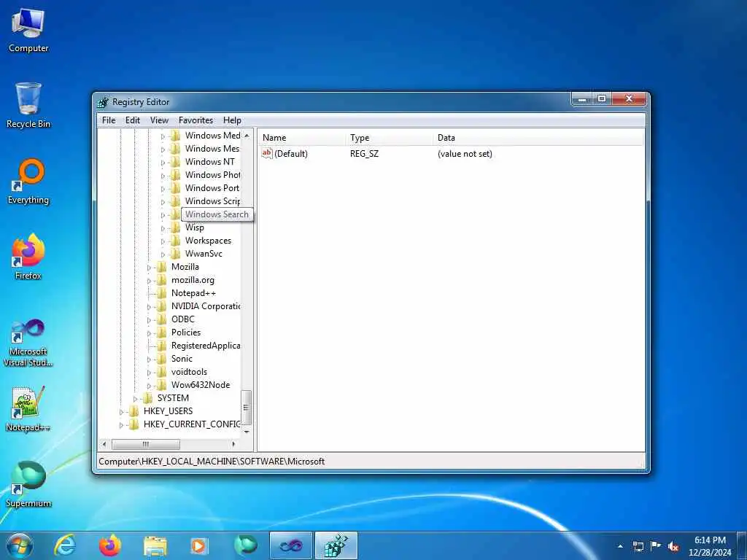Image resolution: width=747 pixels, height=560 pixels.
Task: Select the voidtools key
Action: click(189, 372)
